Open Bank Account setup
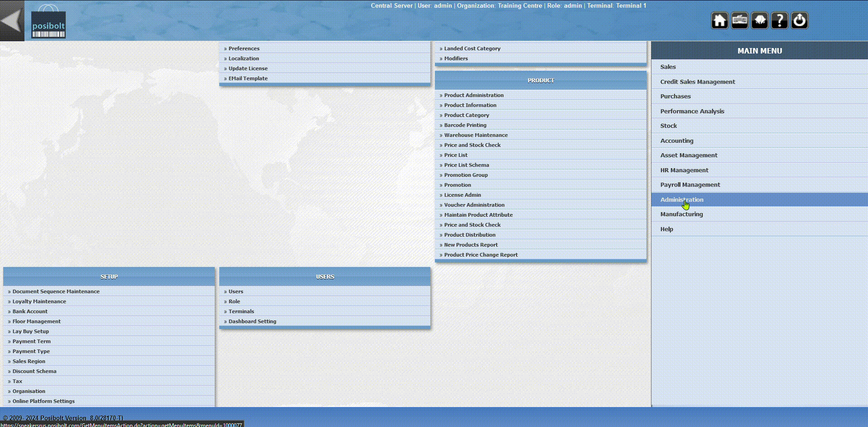 30,311
